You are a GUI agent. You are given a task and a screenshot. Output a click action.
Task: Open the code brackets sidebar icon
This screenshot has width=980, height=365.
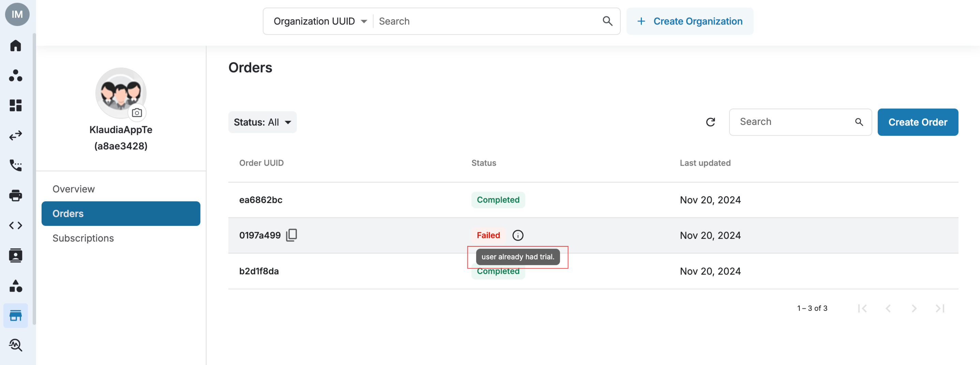[16, 225]
